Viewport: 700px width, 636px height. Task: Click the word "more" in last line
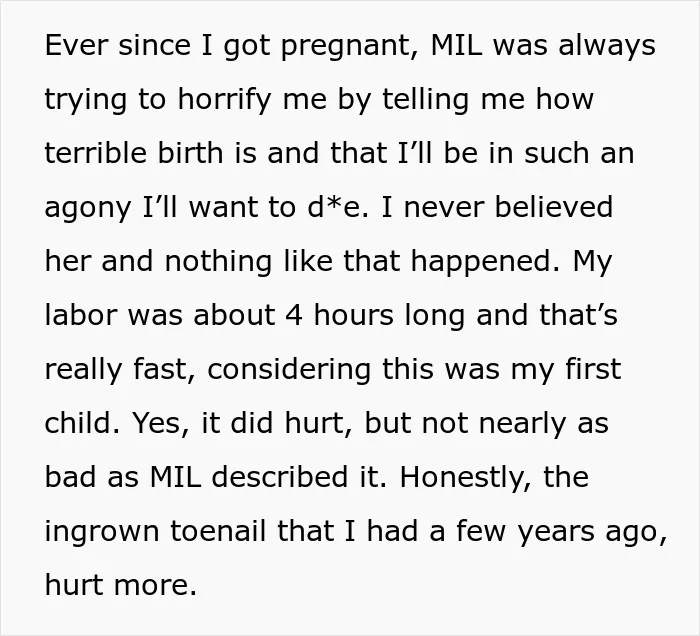(155, 586)
